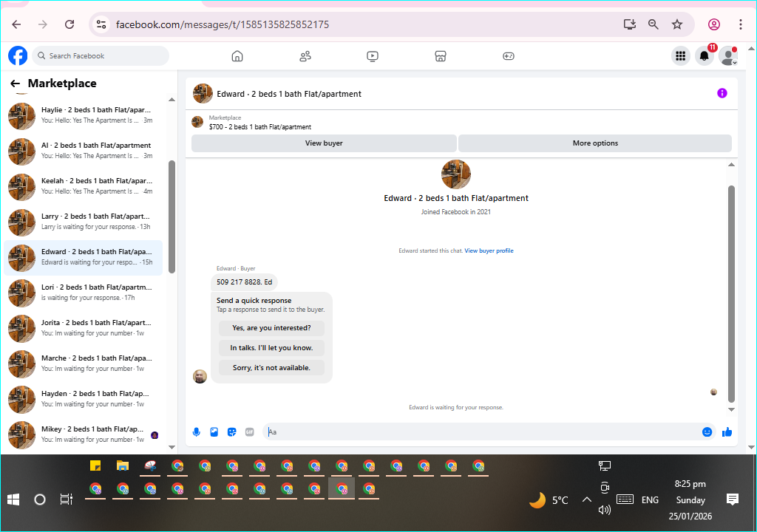Open Sticky Notes from taskbar
The image size is (757, 532).
(x=95, y=465)
